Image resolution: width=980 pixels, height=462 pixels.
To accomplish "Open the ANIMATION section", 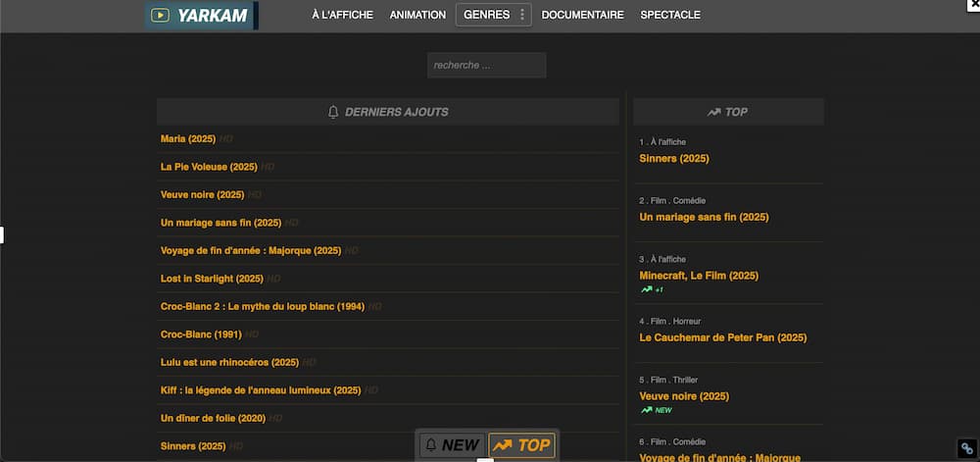I will [x=417, y=15].
